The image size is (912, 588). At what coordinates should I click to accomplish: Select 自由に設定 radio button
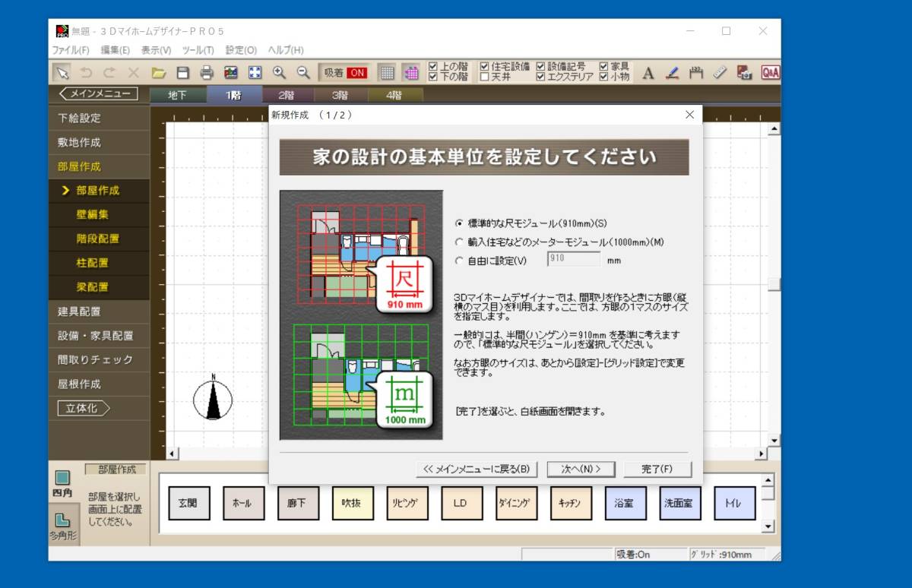[458, 261]
